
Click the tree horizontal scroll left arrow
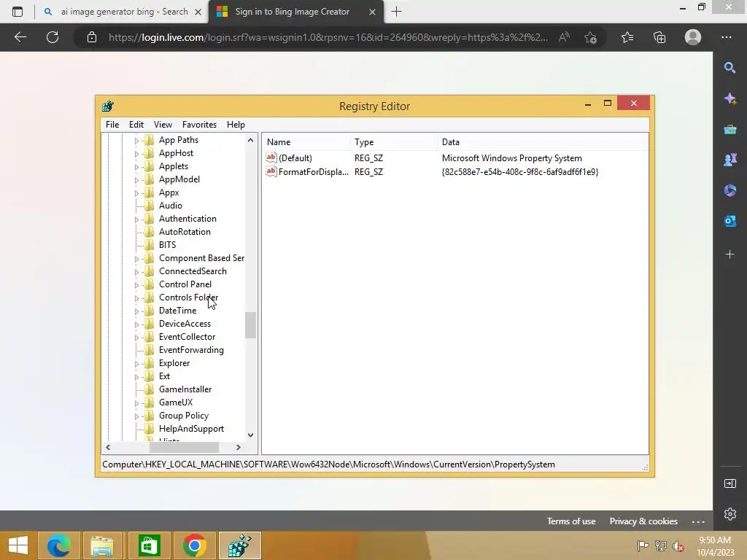(x=108, y=447)
